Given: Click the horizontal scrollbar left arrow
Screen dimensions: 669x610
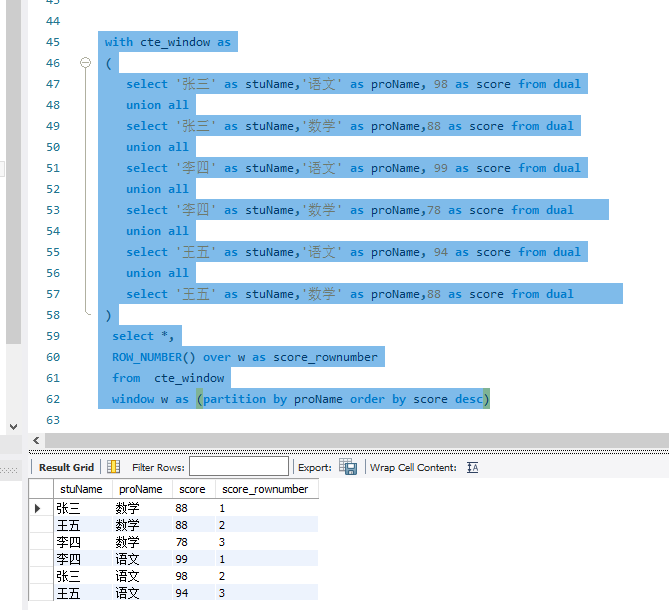Looking at the screenshot, I should (x=36, y=441).
